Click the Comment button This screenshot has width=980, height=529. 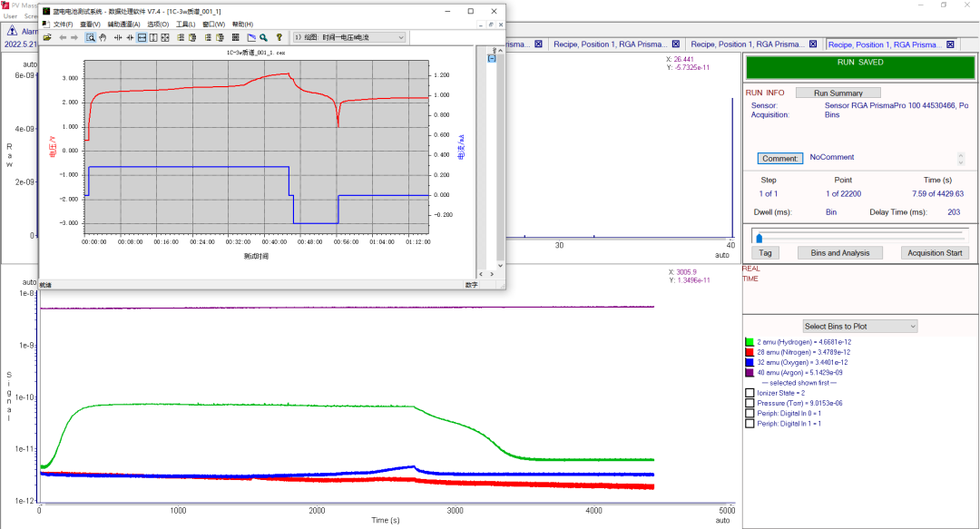tap(780, 158)
